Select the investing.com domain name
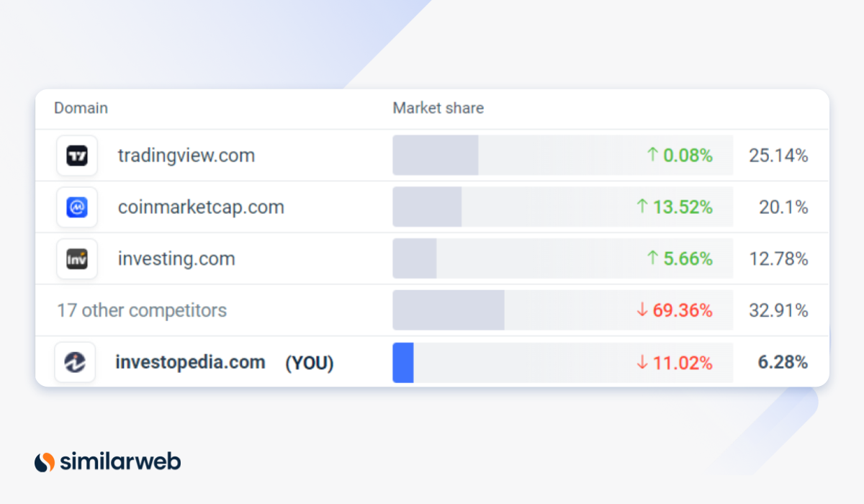 click(176, 259)
